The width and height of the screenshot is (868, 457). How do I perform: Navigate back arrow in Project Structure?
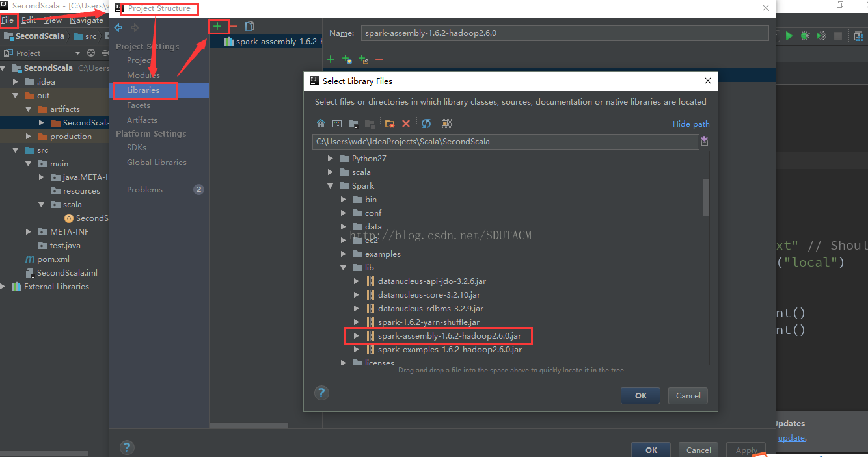coord(118,27)
